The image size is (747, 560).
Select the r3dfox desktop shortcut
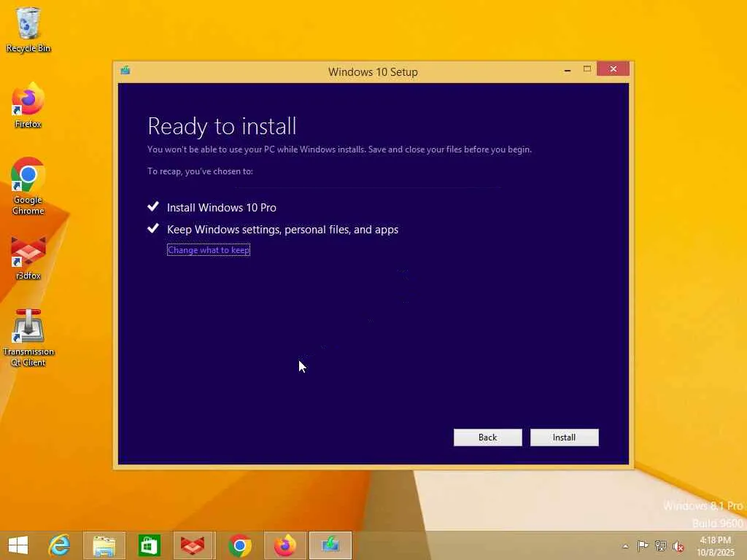point(28,258)
